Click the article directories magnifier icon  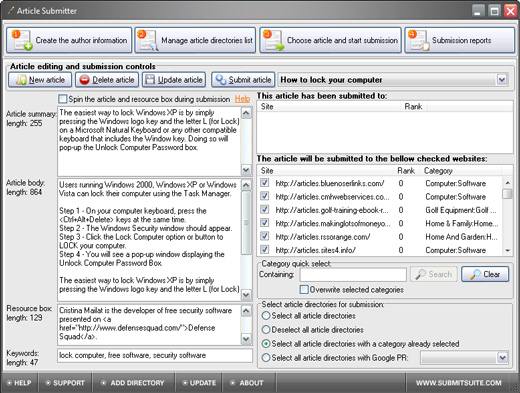click(x=148, y=40)
